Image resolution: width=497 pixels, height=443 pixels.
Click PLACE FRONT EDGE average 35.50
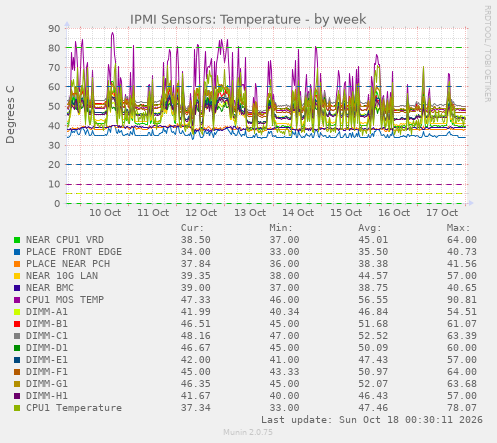point(373,252)
